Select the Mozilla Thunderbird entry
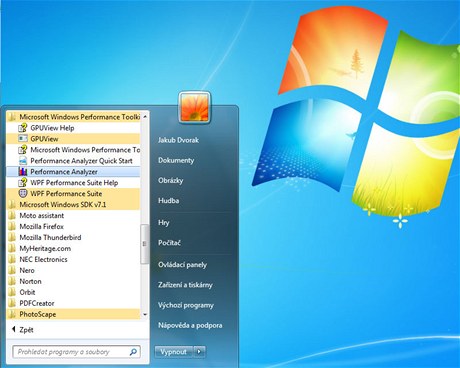 (x=73, y=237)
